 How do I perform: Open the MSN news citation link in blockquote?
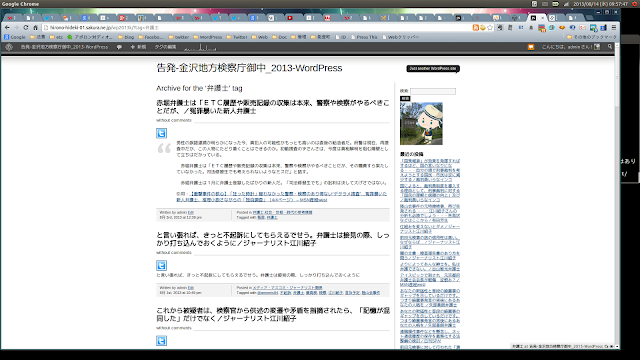click(x=281, y=197)
